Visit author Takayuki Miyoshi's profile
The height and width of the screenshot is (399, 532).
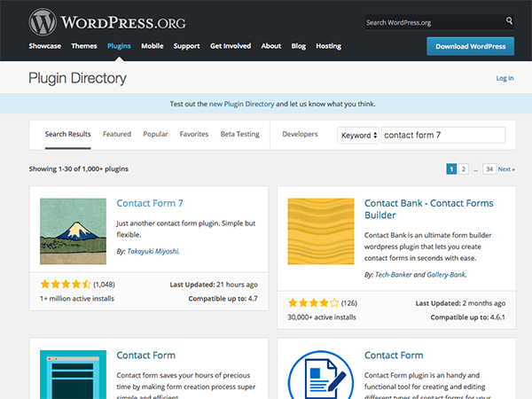(153, 251)
